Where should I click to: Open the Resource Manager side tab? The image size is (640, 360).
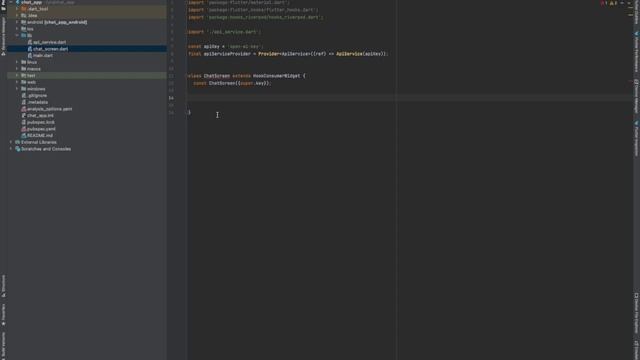pos(3,36)
